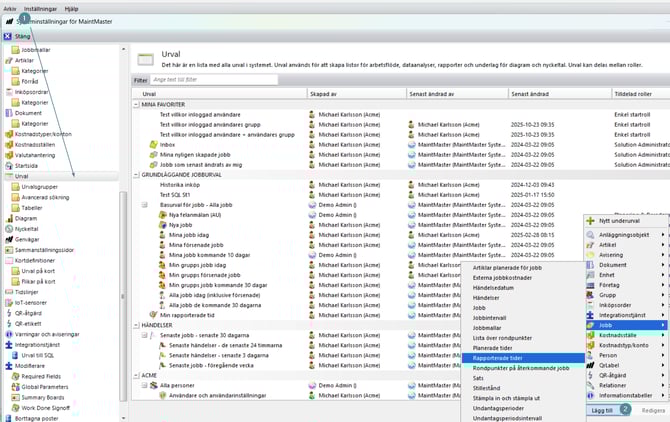
Task: Select the Diagram icon in the left tree
Action: (x=8, y=218)
